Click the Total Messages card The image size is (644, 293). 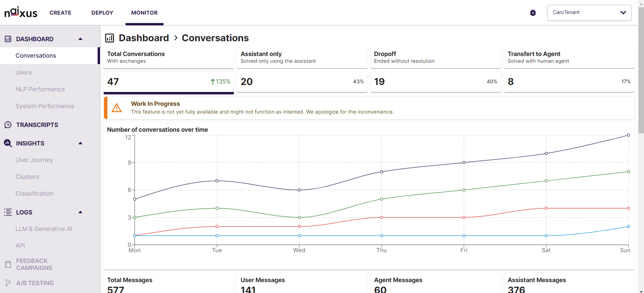point(169,283)
